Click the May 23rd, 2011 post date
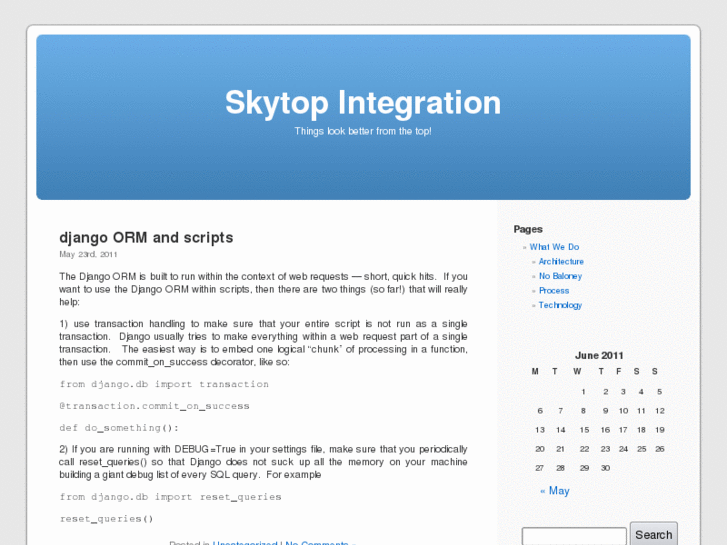The width and height of the screenshot is (727, 545). 88,254
